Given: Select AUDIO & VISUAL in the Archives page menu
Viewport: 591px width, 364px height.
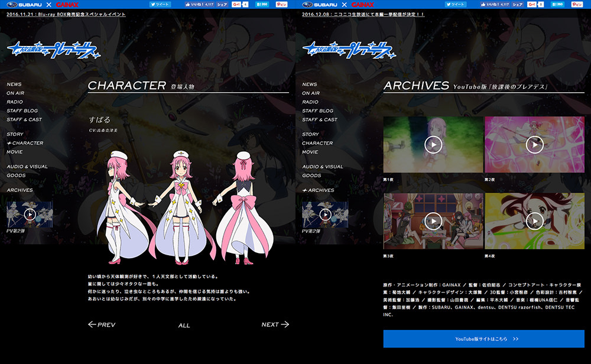Looking at the screenshot, I should coord(323,167).
